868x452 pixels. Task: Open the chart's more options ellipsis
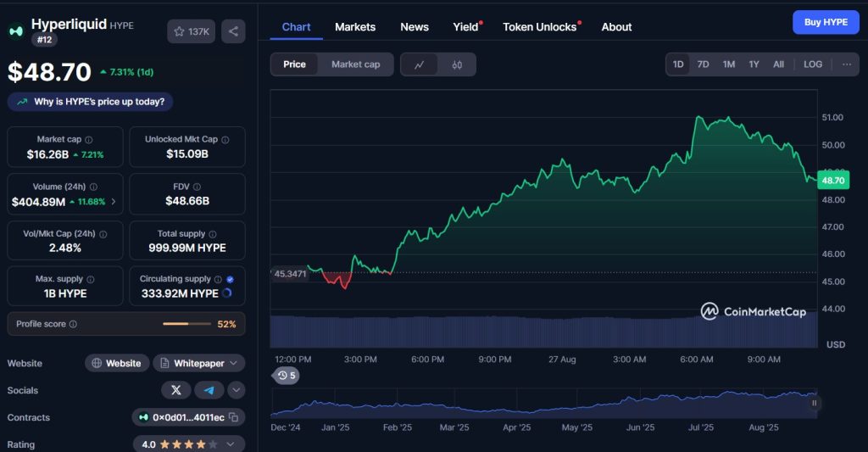pyautogui.click(x=847, y=64)
